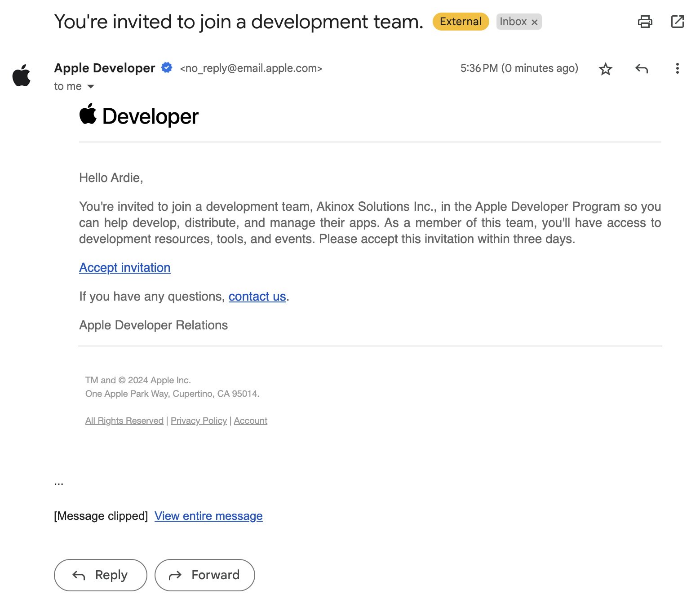Click the Forward button

pos(205,575)
